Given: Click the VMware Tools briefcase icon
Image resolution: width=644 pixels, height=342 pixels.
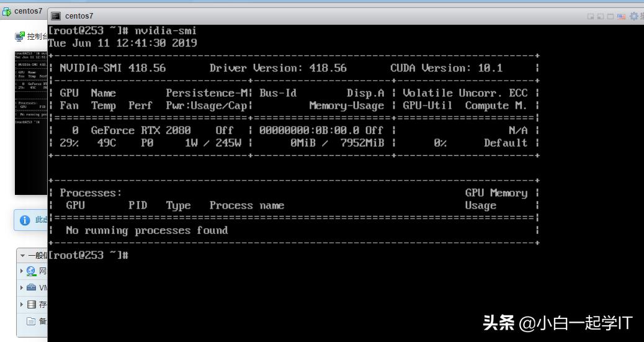Looking at the screenshot, I should 31,287.
